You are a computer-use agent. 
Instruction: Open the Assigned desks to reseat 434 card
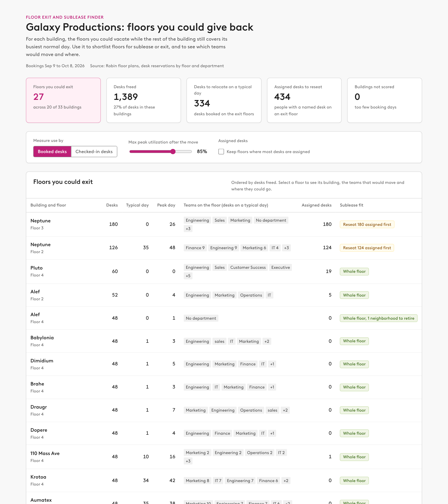click(x=304, y=100)
